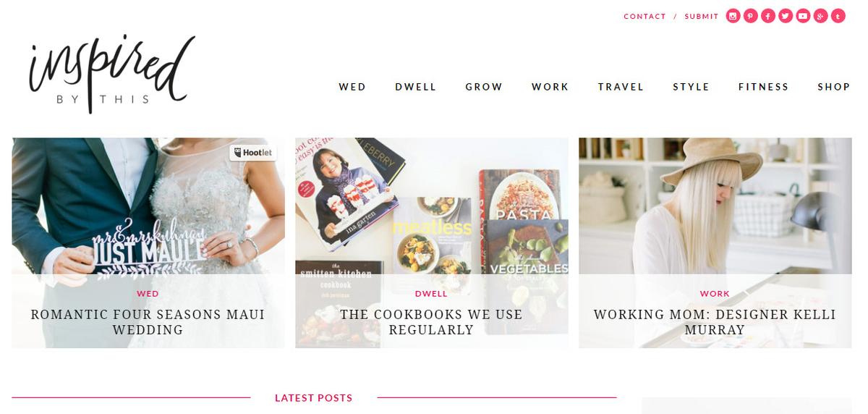Open the YouTube channel icon
Image resolution: width=868 pixels, height=414 pixels.
pyautogui.click(x=803, y=16)
